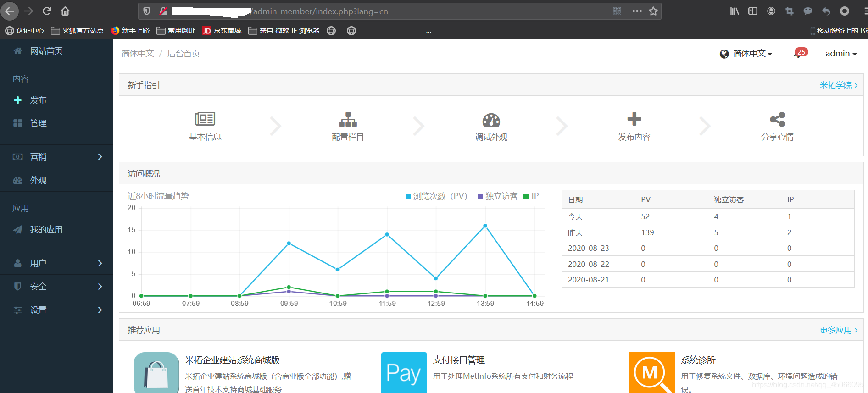Open the 米拓企业建站系统商城版 shopping bag icon
868x393 pixels.
click(156, 373)
